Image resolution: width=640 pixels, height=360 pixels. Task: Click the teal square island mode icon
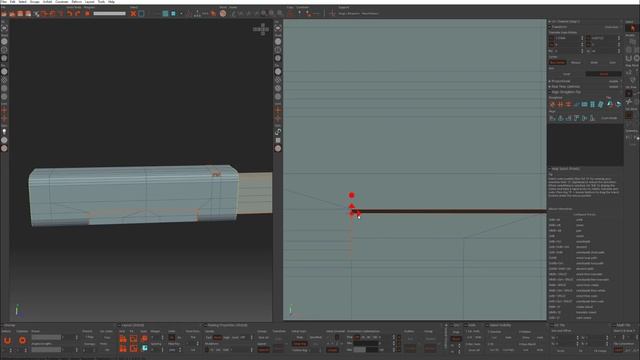[x=165, y=14]
